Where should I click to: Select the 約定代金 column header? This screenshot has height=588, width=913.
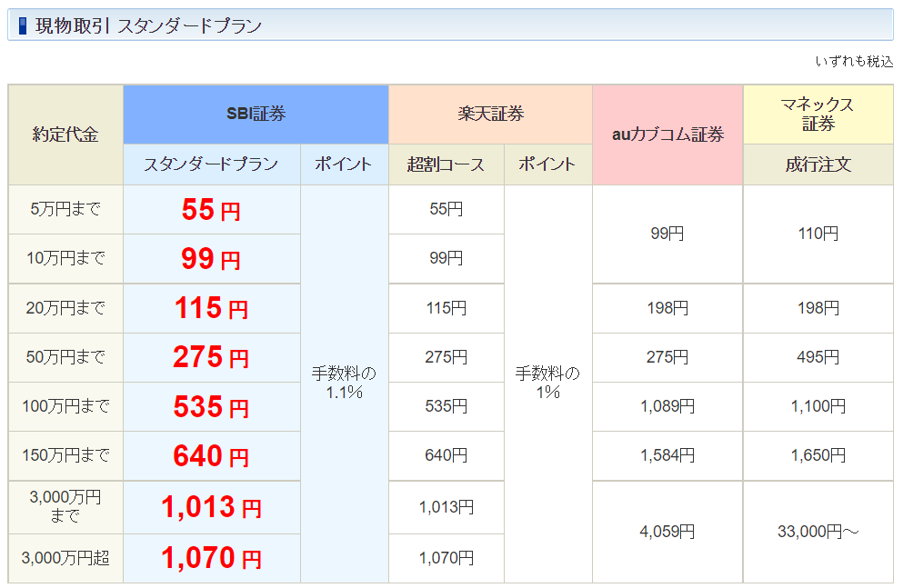65,135
